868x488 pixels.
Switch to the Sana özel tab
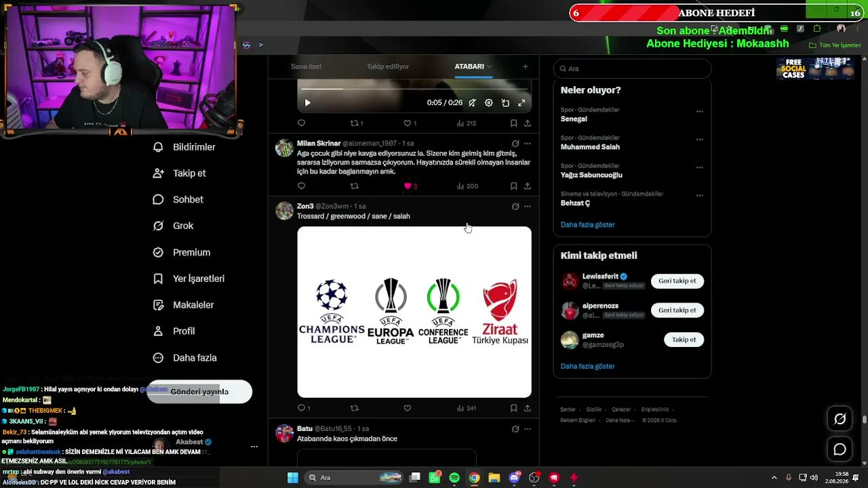click(306, 66)
